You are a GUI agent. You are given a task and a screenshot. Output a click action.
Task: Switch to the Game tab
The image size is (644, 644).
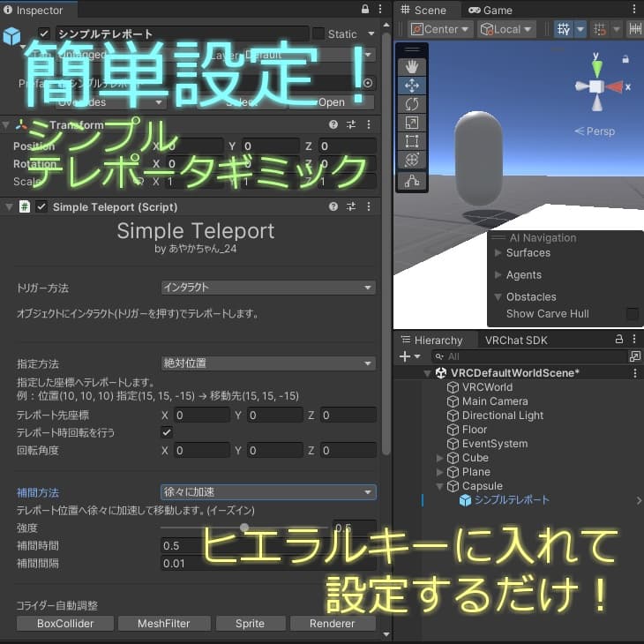[x=490, y=10]
